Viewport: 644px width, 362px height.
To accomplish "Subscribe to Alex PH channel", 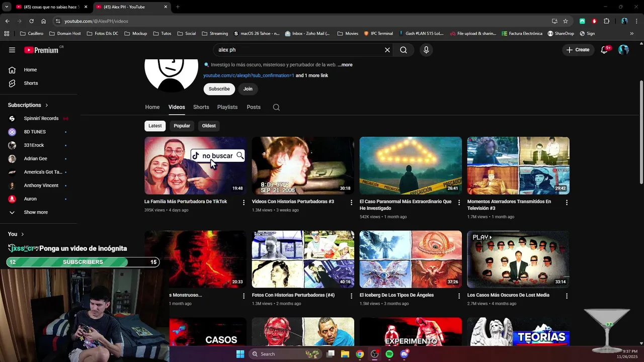I will click(x=219, y=89).
